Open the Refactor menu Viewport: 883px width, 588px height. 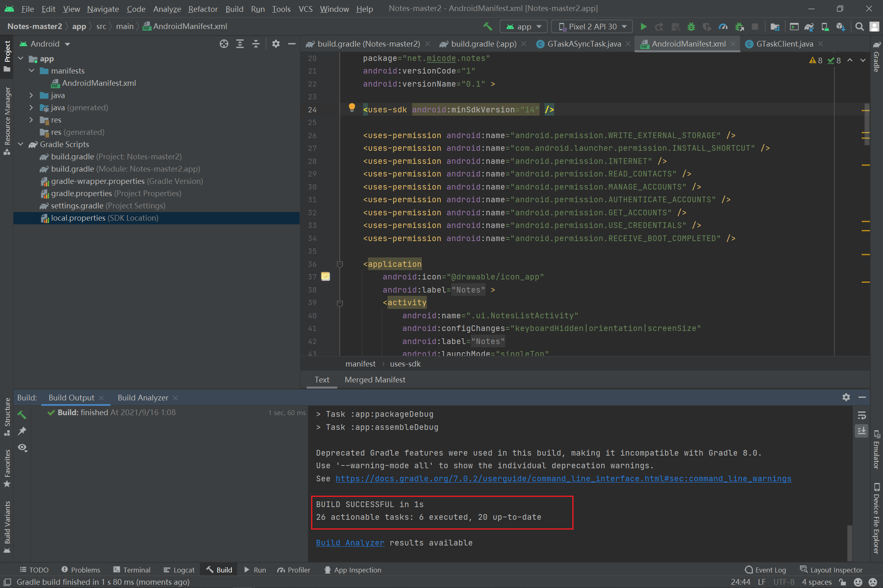(203, 9)
